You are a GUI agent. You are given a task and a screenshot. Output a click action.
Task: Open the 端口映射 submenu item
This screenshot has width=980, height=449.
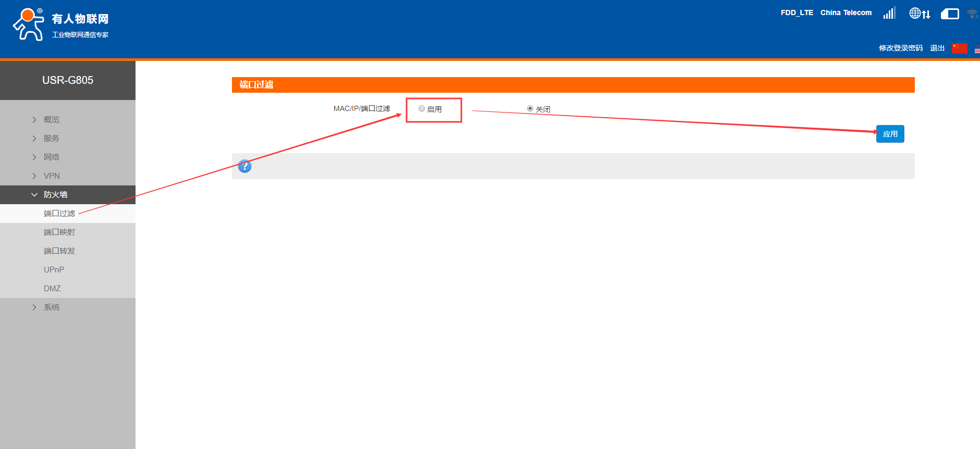point(59,232)
